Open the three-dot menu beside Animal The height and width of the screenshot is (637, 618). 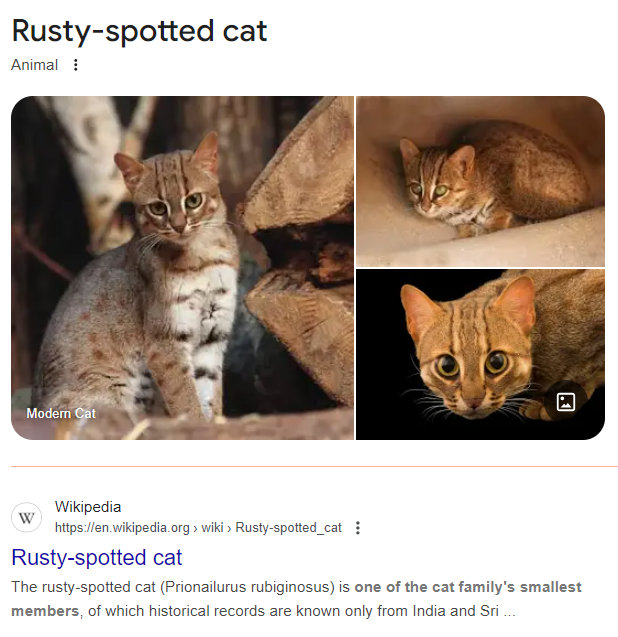tap(76, 65)
